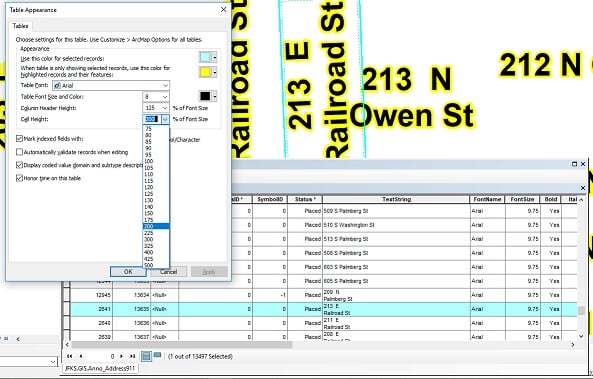The image size is (593, 379).
Task: Select cell '211 E Railroad St' in table
Action: click(396, 323)
